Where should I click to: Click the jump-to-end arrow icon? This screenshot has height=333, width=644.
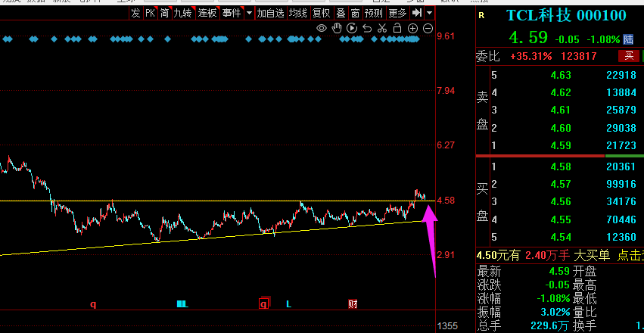point(417,13)
